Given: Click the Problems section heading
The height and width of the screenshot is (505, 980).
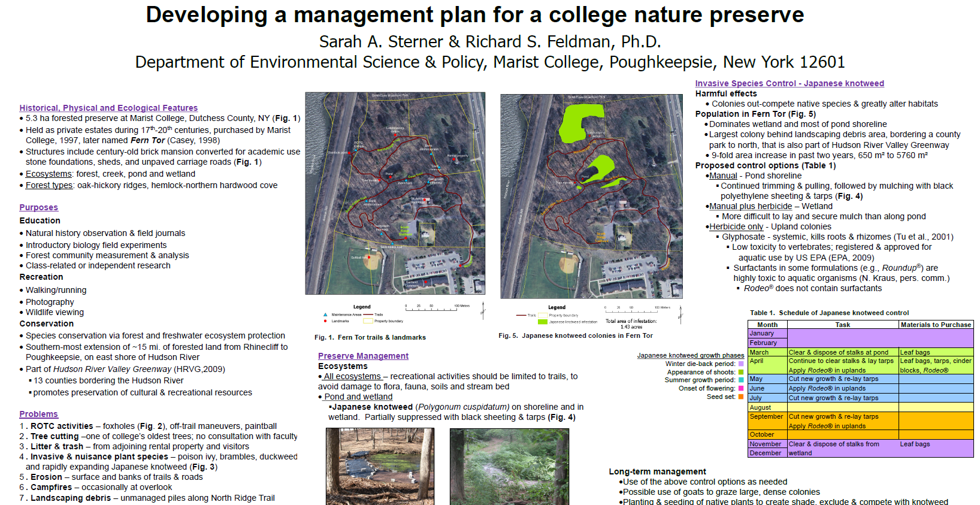Looking at the screenshot, I should (x=38, y=414).
